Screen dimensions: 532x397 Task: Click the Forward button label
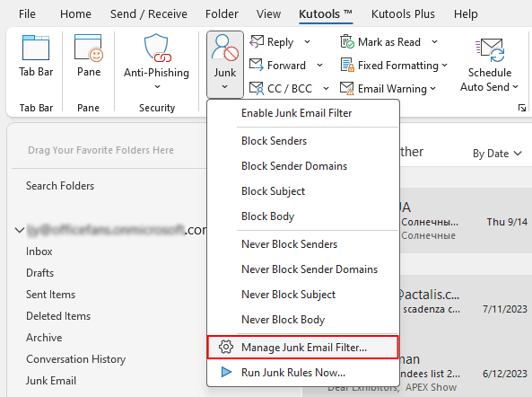[286, 66]
